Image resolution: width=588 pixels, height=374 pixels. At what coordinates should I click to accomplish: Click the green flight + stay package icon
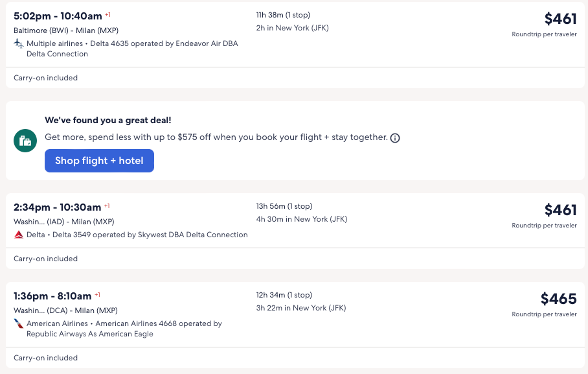[25, 140]
